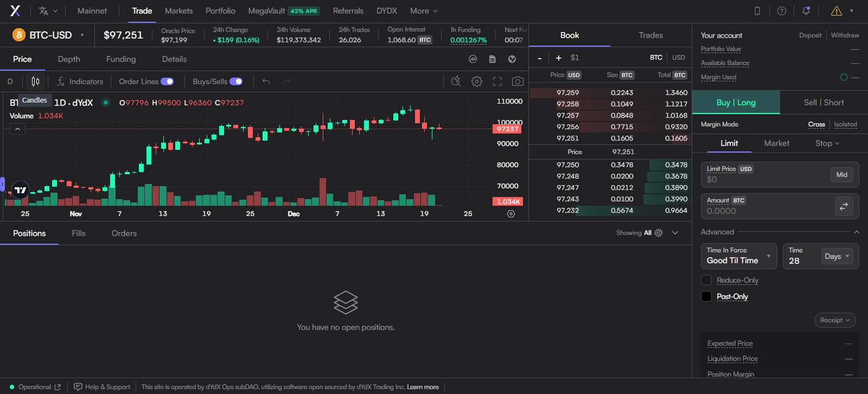Image resolution: width=868 pixels, height=394 pixels.
Task: Select the Market order type
Action: click(776, 143)
